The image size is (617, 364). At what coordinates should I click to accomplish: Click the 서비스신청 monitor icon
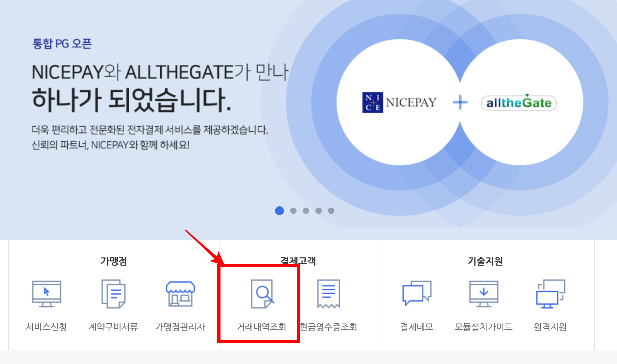[x=47, y=294]
